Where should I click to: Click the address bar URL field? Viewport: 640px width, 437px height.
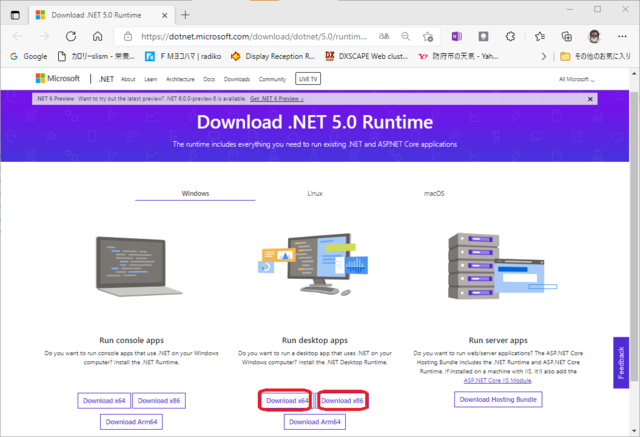(254, 36)
